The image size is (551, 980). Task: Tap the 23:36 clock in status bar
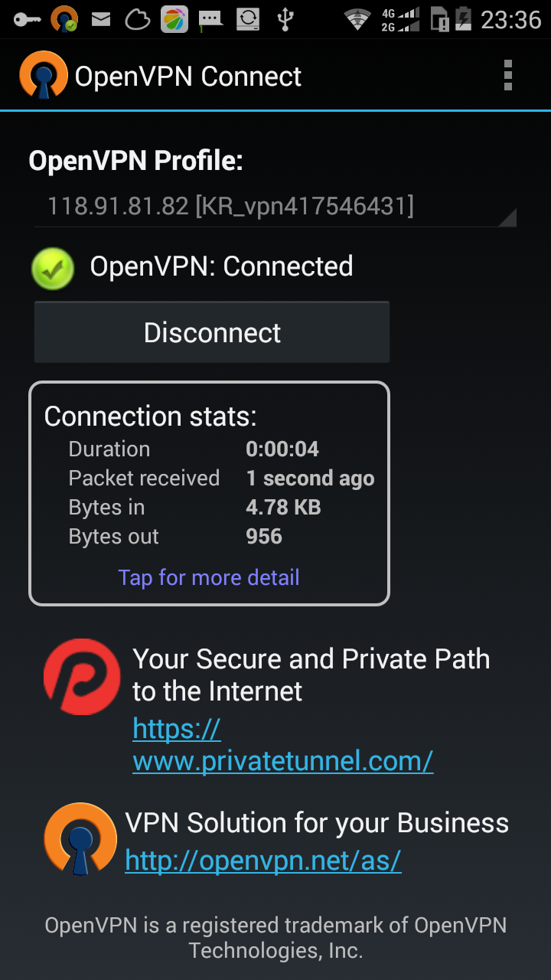(x=510, y=19)
